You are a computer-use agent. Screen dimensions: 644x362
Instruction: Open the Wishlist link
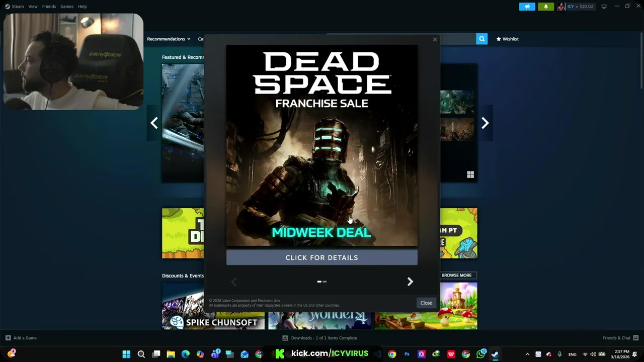pyautogui.click(x=507, y=39)
